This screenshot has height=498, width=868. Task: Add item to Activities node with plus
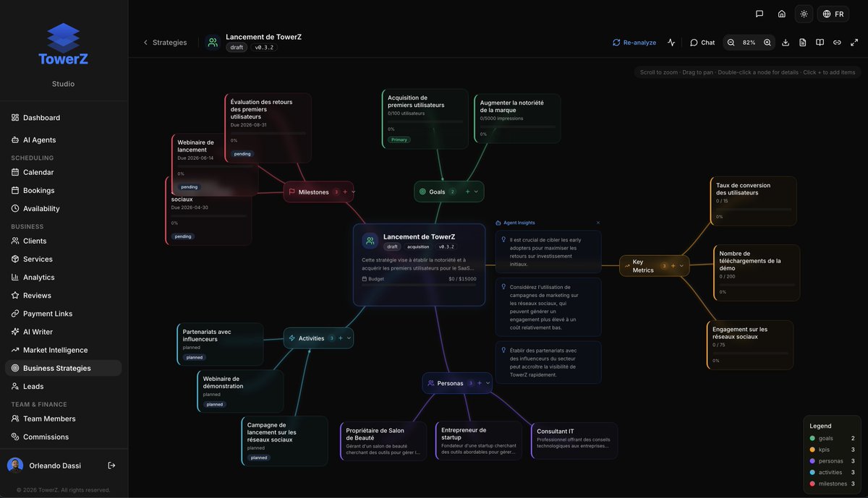pos(341,338)
